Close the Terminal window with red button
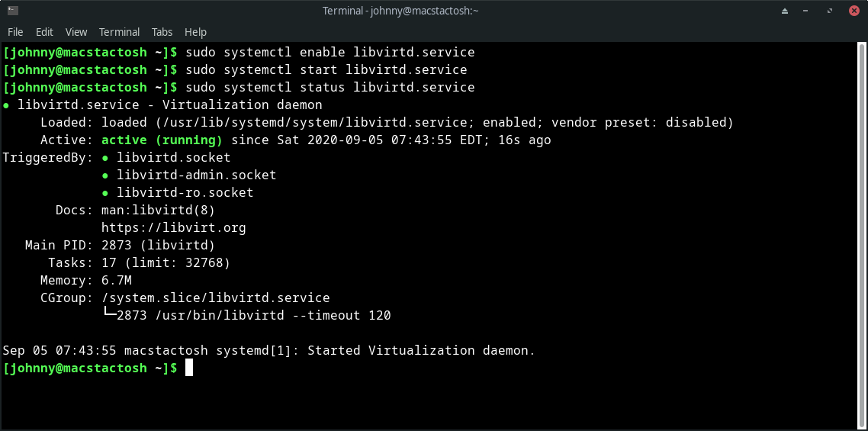Image resolution: width=868 pixels, height=431 pixels. pos(854,11)
